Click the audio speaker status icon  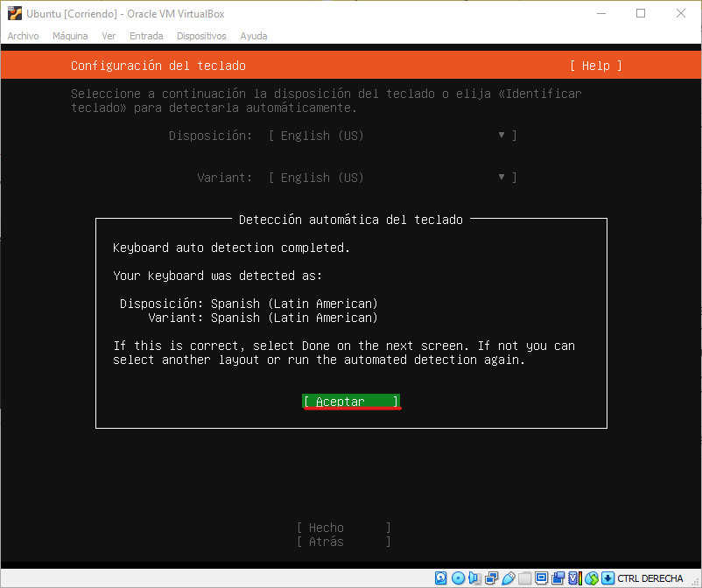(x=474, y=578)
